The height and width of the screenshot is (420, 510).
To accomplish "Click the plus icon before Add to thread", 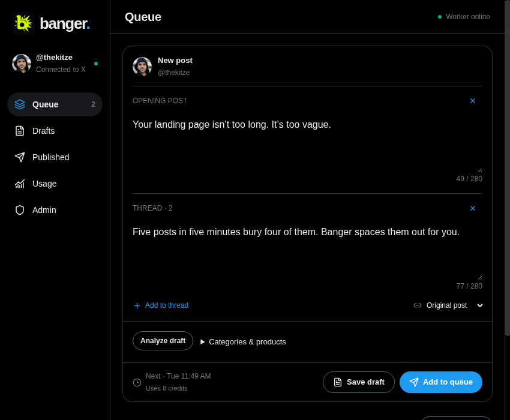I will pos(137,305).
